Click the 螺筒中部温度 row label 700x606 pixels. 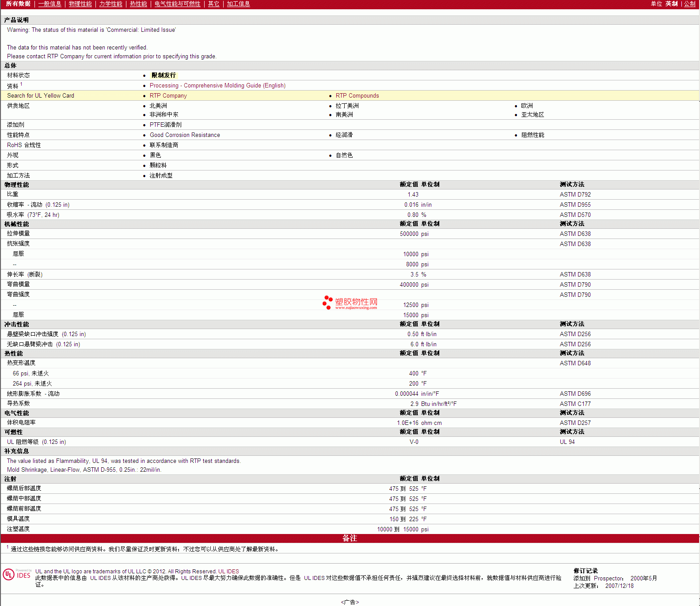point(24,499)
